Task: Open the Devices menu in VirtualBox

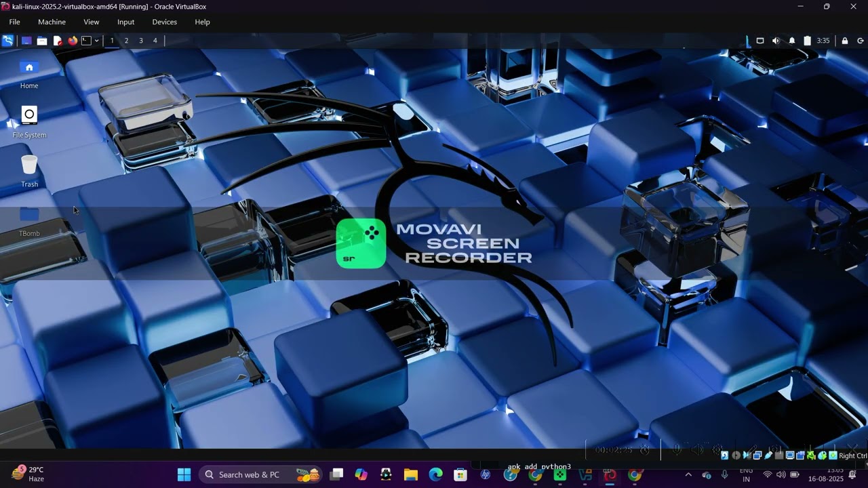Action: [x=165, y=22]
